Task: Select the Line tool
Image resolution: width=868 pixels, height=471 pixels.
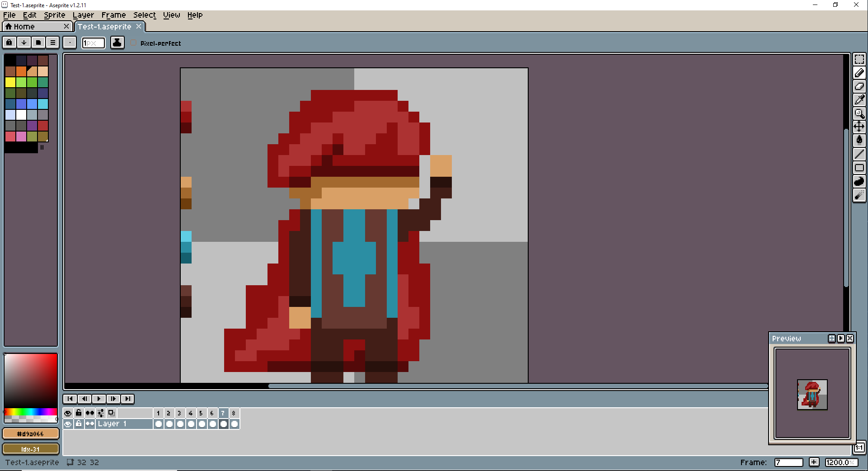Action: click(859, 154)
